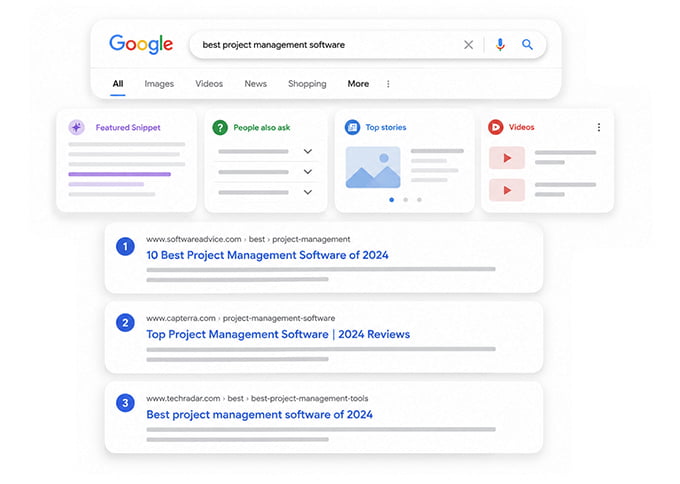Click the green People also ask question icon
The height and width of the screenshot is (484, 680).
click(220, 128)
